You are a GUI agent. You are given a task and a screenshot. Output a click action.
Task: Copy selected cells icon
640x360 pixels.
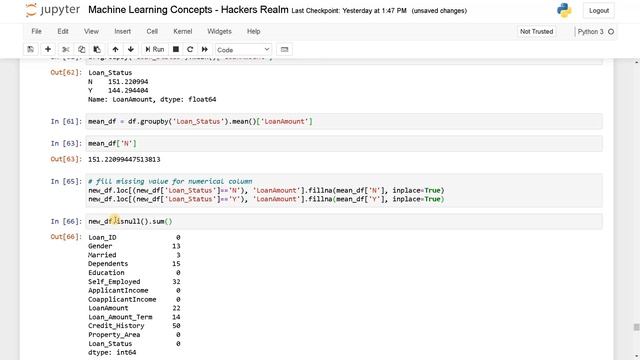point(81,49)
